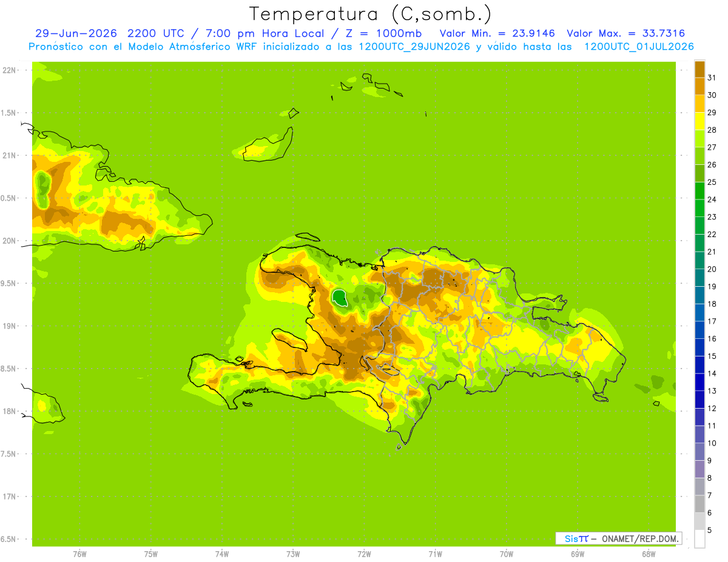
Task: Click the "75W" longitude label
Action: [x=151, y=554]
